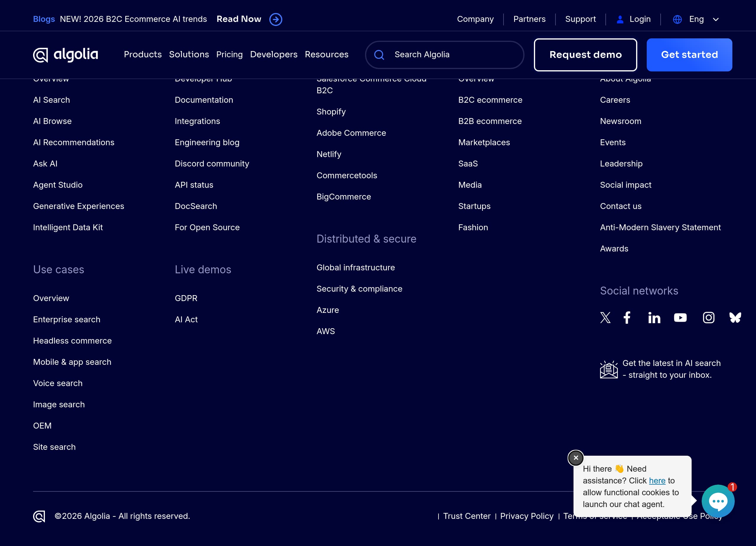Click the Read Now arrow icon
Viewport: 756px width, 546px height.
click(x=275, y=19)
